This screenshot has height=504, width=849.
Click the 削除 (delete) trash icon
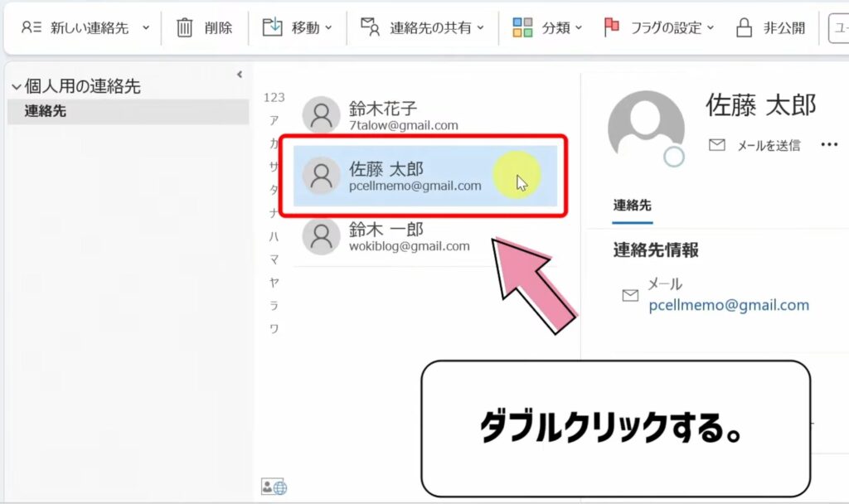[186, 27]
